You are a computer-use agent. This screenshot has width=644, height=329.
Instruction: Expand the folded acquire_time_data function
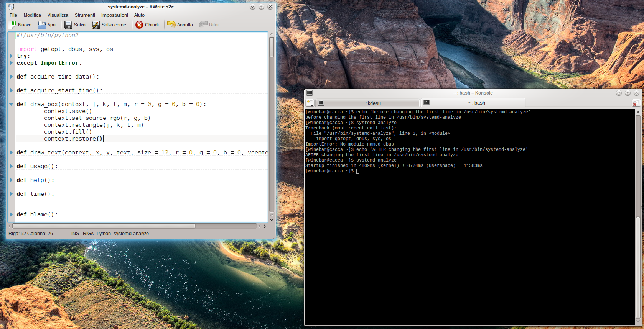click(x=11, y=77)
